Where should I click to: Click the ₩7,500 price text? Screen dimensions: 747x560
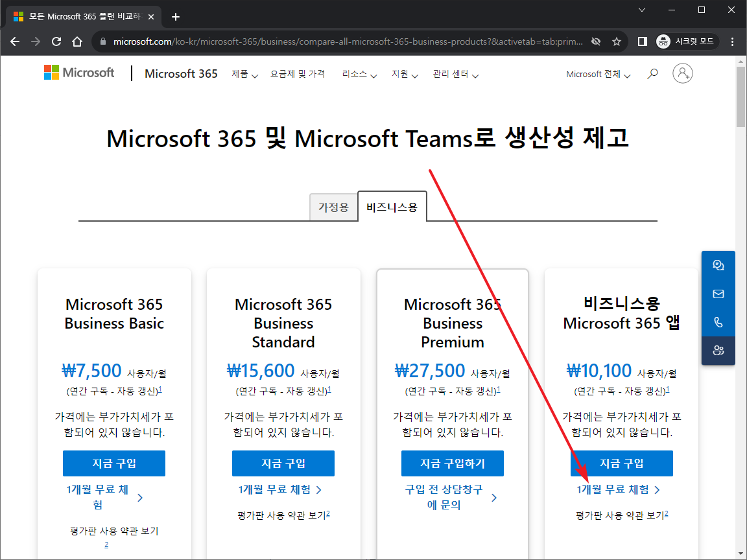pyautogui.click(x=91, y=371)
